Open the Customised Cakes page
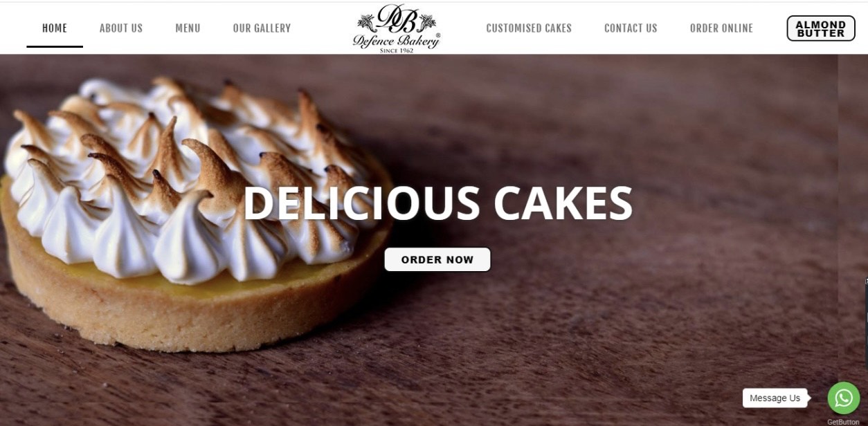This screenshot has width=868, height=426. click(529, 28)
